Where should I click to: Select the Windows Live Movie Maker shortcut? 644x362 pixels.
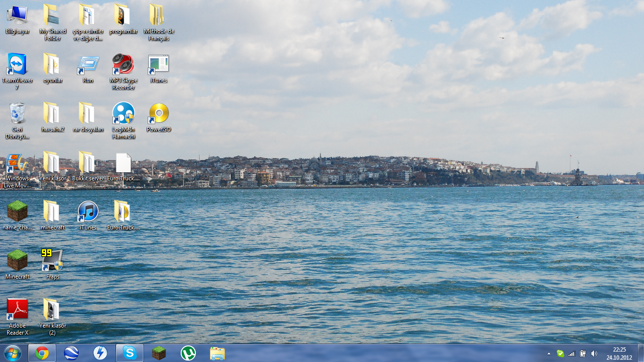pyautogui.click(x=17, y=169)
